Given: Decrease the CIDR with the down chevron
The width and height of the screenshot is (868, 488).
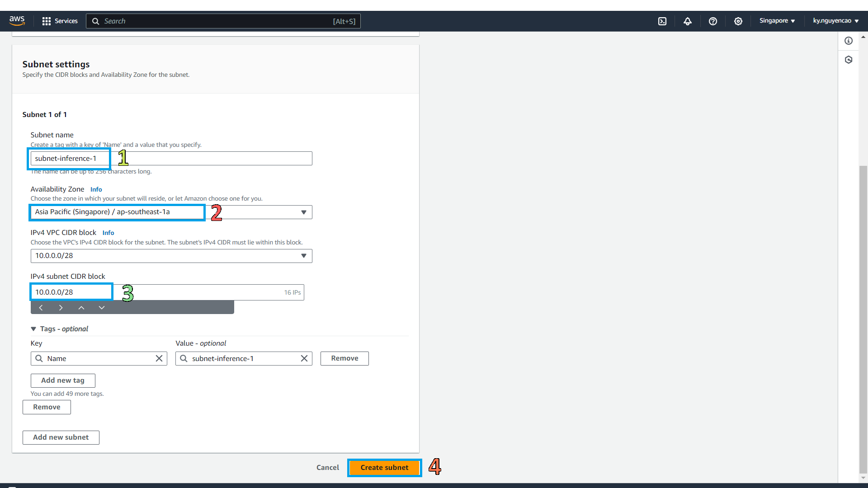Looking at the screenshot, I should 102,308.
